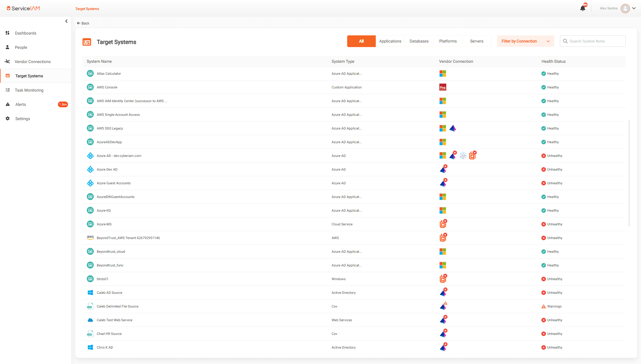Open the Alerts section
Viewport: 641px width, 364px height.
[21, 104]
